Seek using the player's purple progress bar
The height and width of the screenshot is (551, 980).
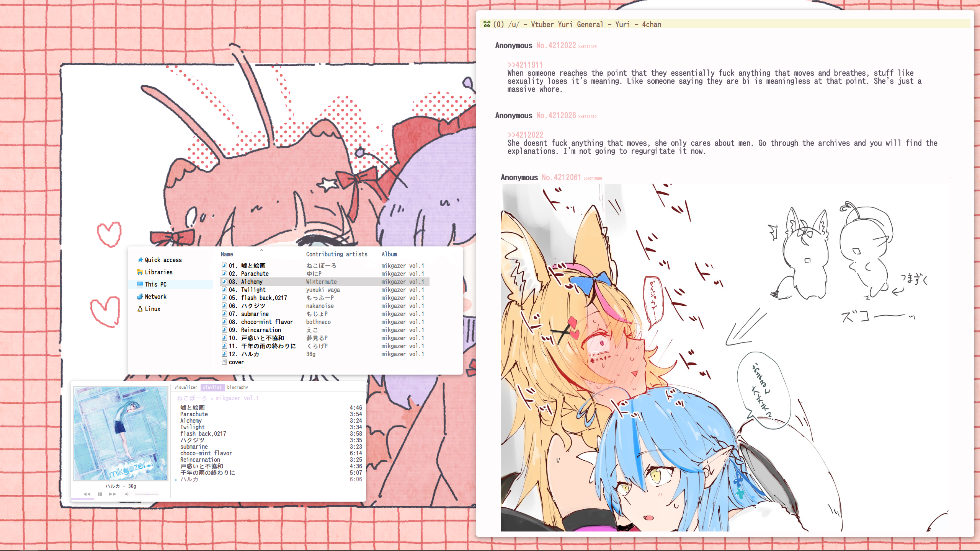click(x=82, y=499)
